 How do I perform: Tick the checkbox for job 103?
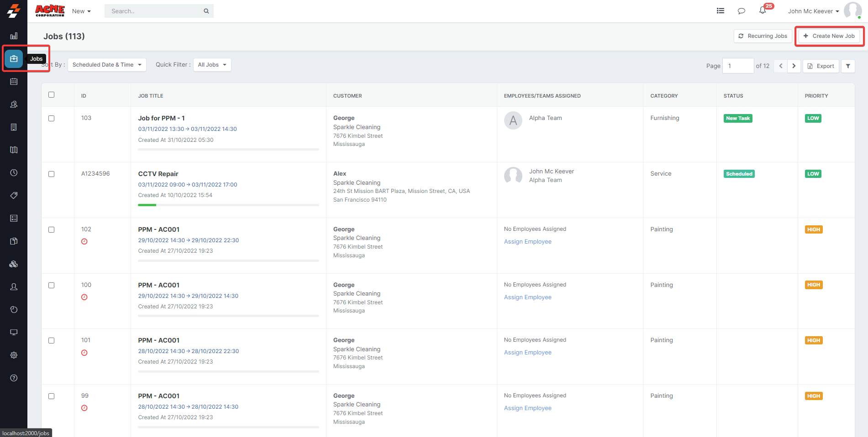52,119
